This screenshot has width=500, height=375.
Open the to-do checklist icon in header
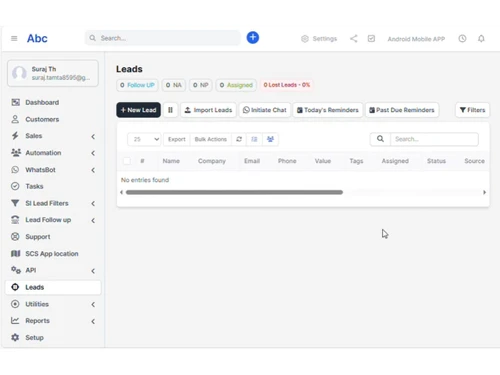click(x=371, y=39)
